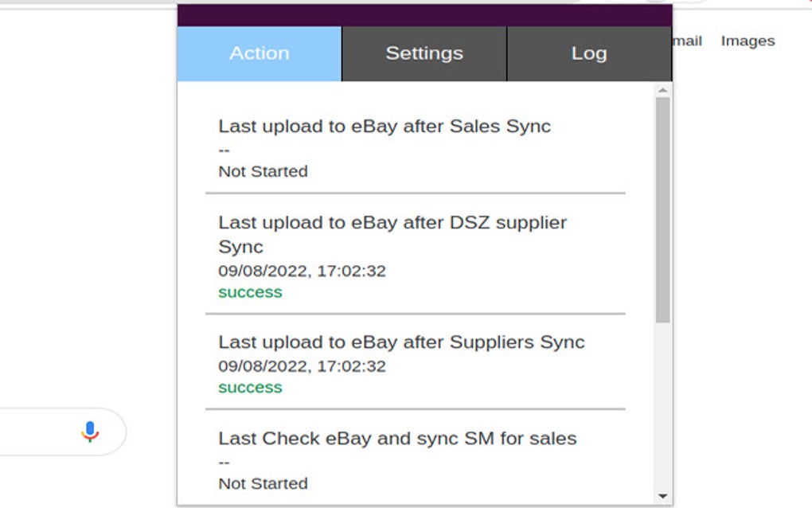Select the green success status under Suppliers Sync
Screen dimensions: 812x508
pyautogui.click(x=250, y=388)
